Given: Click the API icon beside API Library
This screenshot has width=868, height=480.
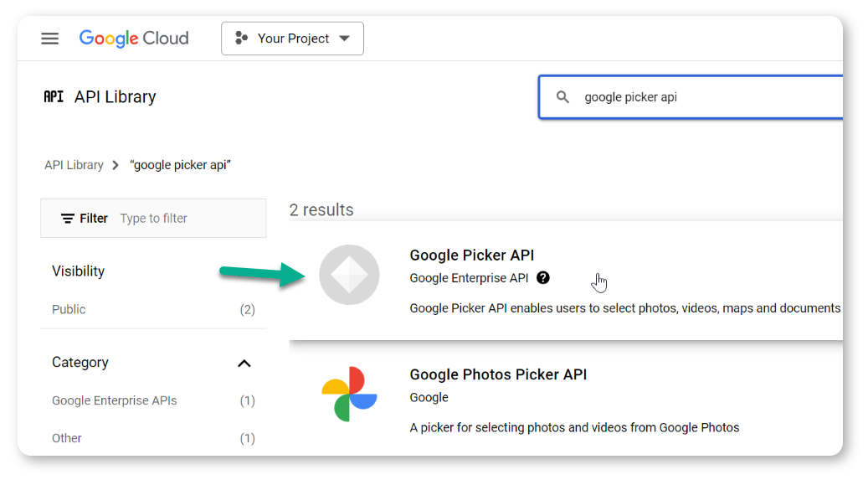Looking at the screenshot, I should click(x=54, y=97).
